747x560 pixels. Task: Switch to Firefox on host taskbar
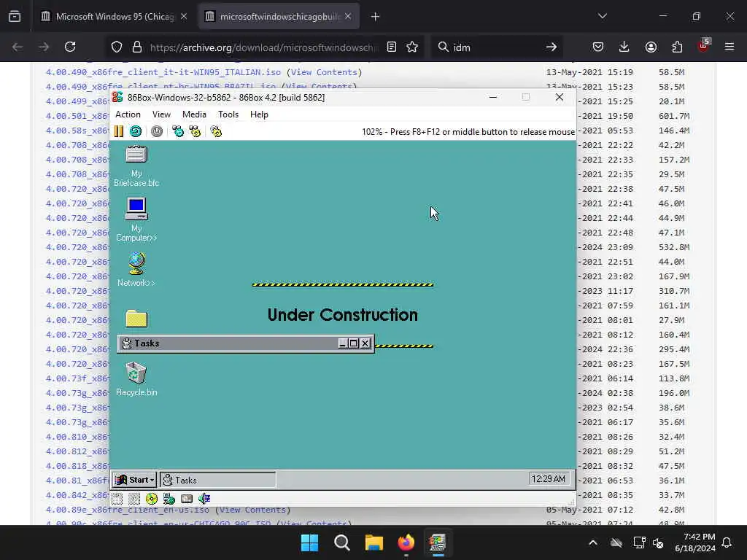406,542
